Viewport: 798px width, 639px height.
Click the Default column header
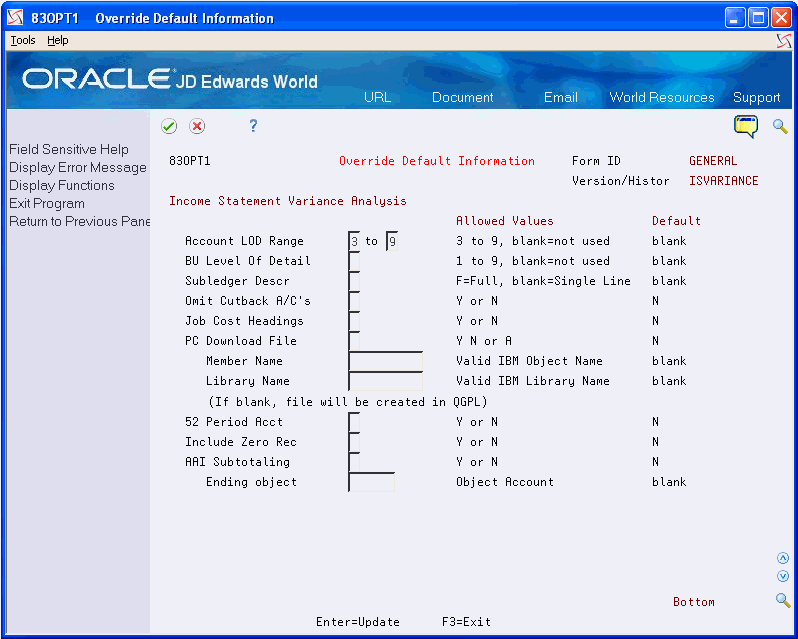[x=676, y=221]
